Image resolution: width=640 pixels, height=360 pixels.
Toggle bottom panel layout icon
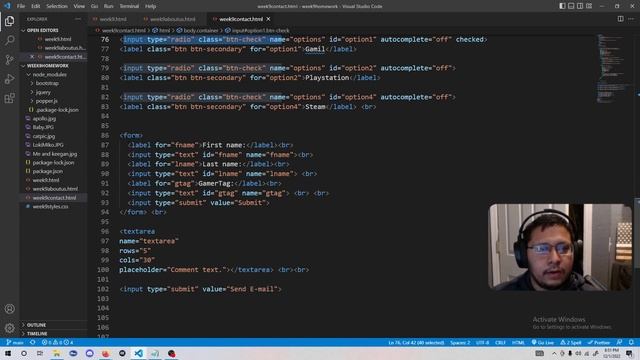pos(571,6)
